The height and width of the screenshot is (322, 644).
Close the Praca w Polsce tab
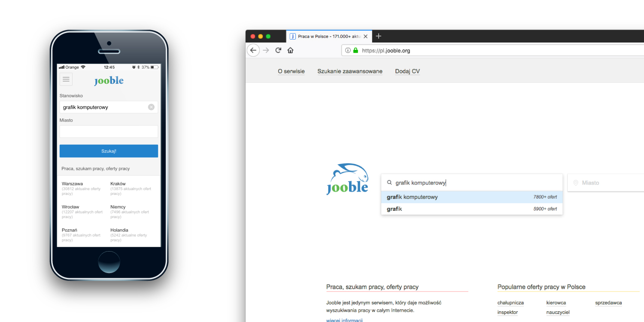point(365,36)
